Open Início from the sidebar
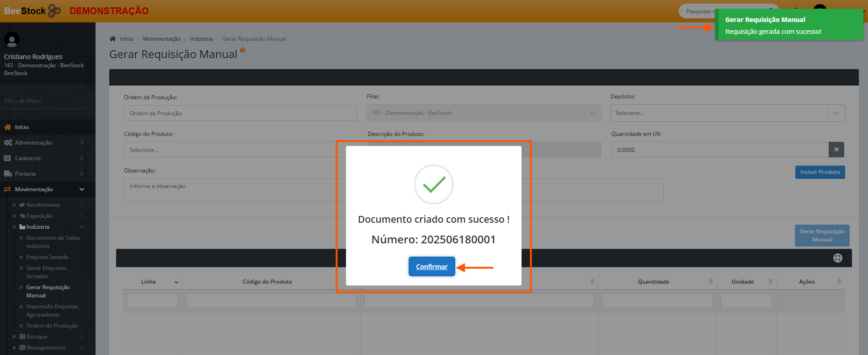 pyautogui.click(x=21, y=127)
